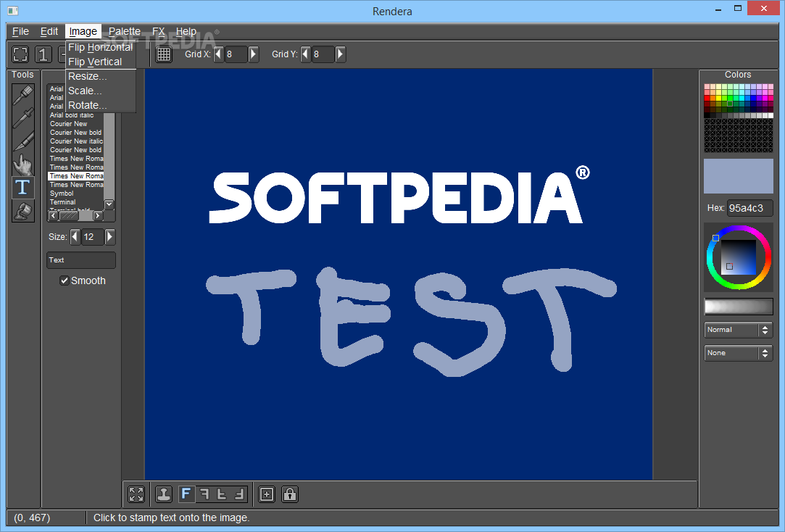Viewport: 785px width, 532px height.
Task: Select 'Terminal' font in list
Action: pos(76,202)
